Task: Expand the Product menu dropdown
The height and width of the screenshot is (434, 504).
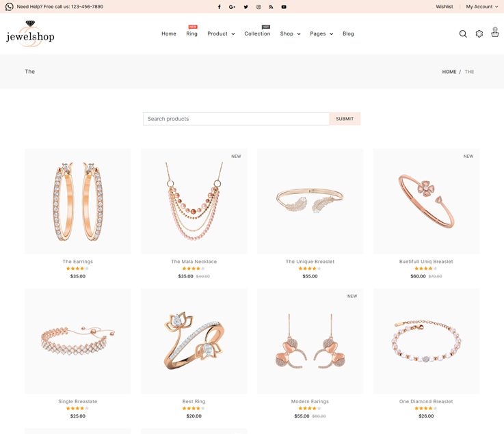Action: click(x=221, y=33)
